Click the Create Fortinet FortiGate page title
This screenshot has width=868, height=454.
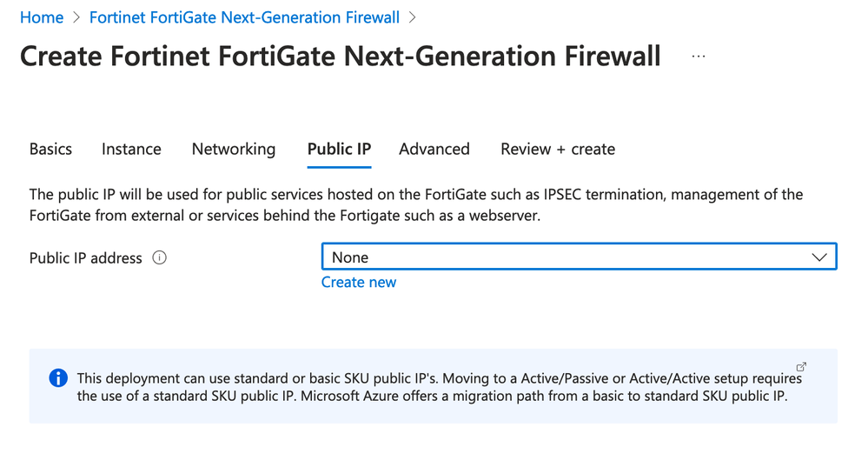click(x=340, y=57)
